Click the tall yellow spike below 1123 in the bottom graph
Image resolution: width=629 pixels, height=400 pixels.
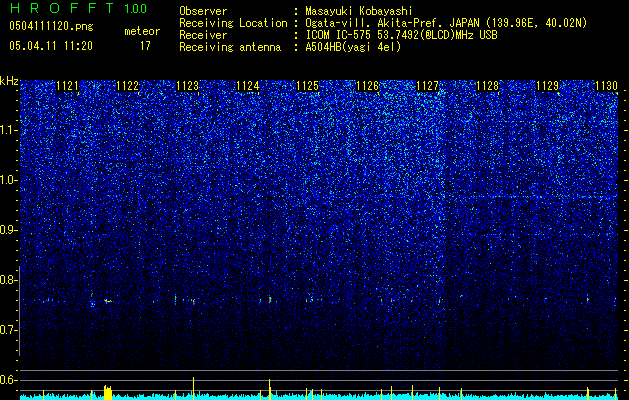(193, 388)
